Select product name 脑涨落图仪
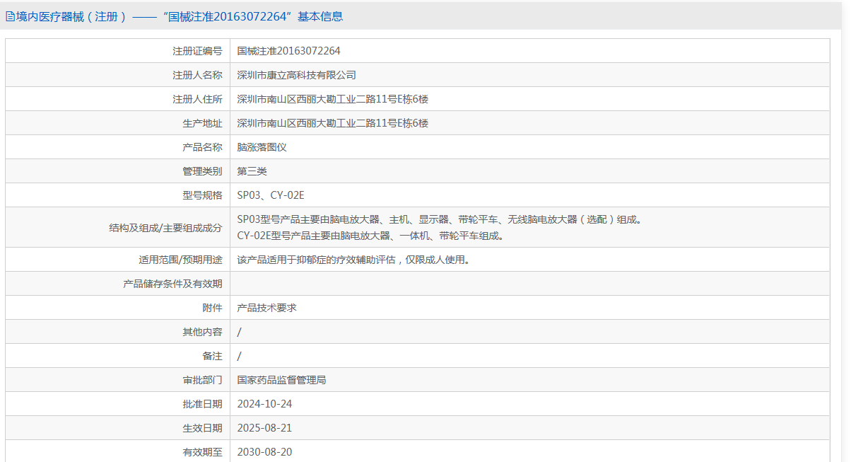Viewport: 868px width, 462px height. click(x=262, y=147)
